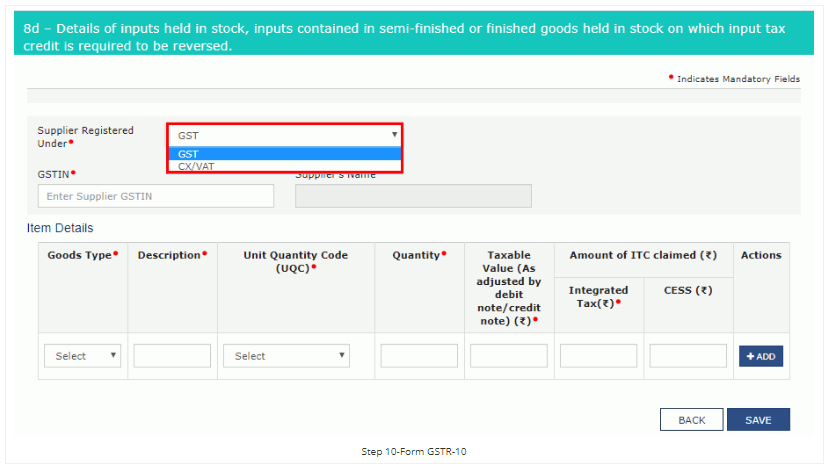
Task: Click the Quantity input box
Action: click(419, 356)
